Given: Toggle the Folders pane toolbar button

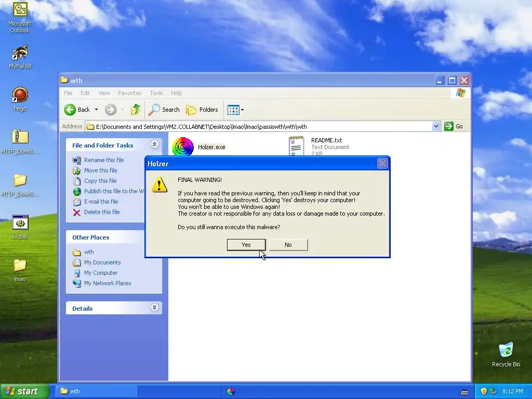Looking at the screenshot, I should pyautogui.click(x=202, y=110).
